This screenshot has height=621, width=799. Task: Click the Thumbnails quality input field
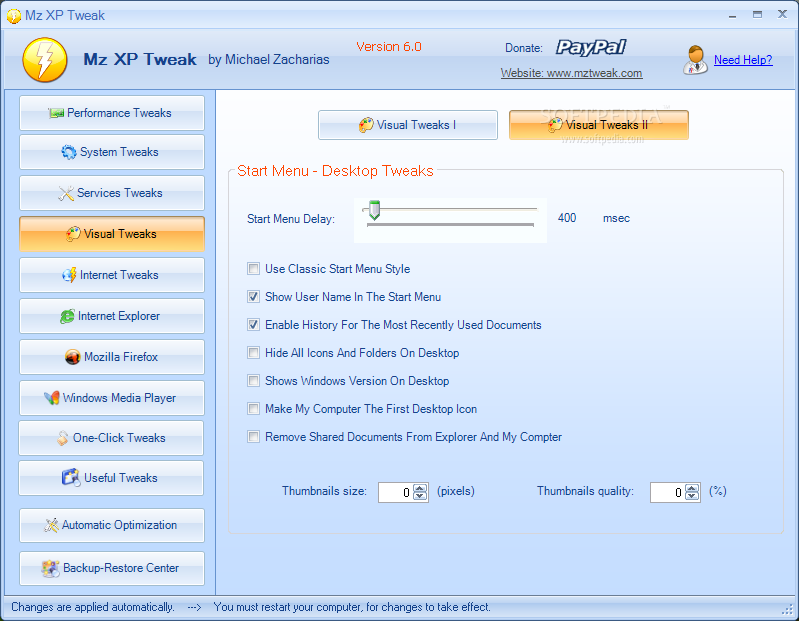[668, 492]
